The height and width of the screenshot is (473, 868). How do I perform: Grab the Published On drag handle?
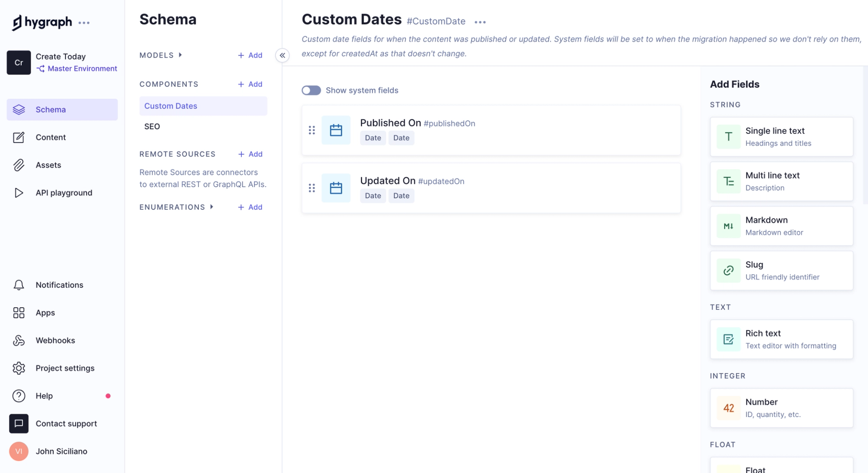coord(312,130)
